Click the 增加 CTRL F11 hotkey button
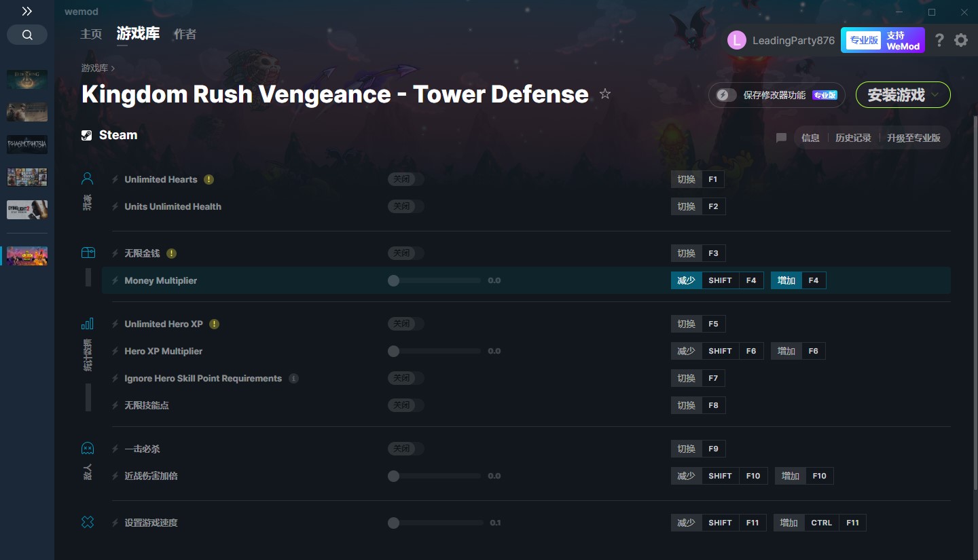The height and width of the screenshot is (560, 978). [820, 523]
